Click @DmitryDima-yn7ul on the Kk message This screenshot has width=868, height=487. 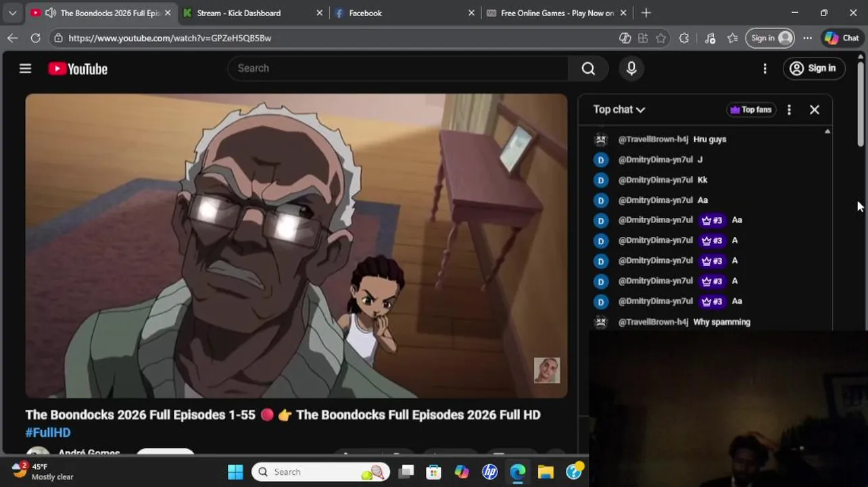[x=655, y=180]
